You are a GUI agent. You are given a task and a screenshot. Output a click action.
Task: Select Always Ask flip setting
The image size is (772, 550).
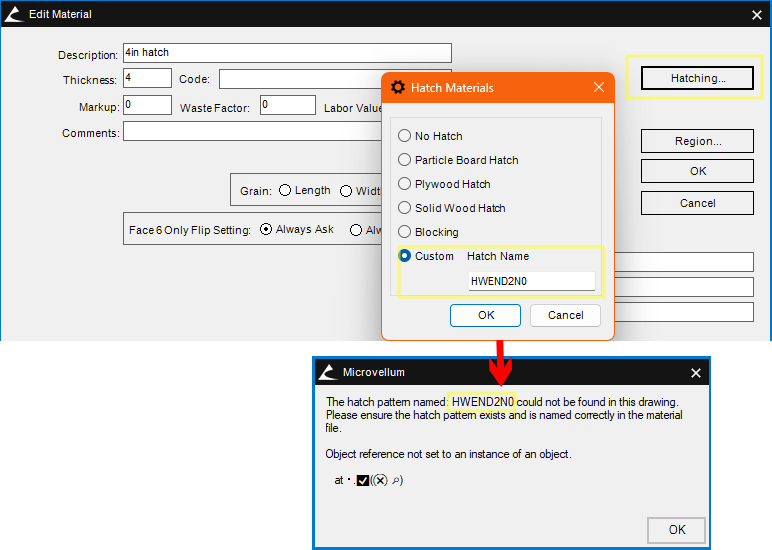[266, 229]
